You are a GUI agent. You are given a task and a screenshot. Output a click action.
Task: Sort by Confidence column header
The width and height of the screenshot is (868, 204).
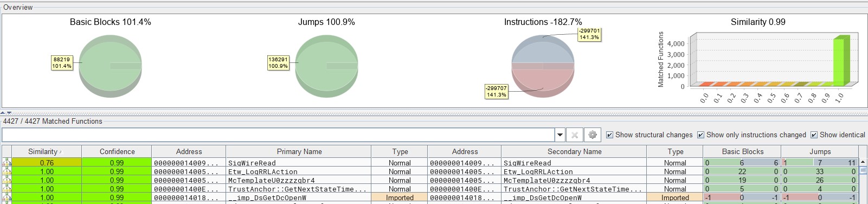[x=117, y=151]
